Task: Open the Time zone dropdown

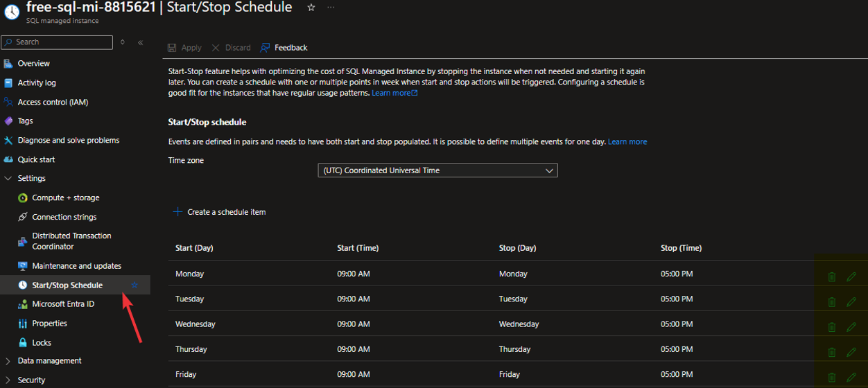Action: (437, 170)
